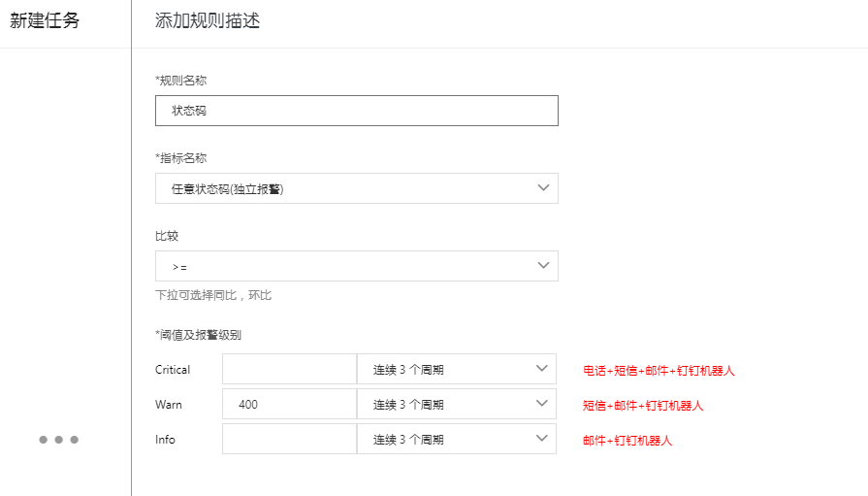Open the Warn row 连续 3 个周期 dropdown

pyautogui.click(x=456, y=405)
